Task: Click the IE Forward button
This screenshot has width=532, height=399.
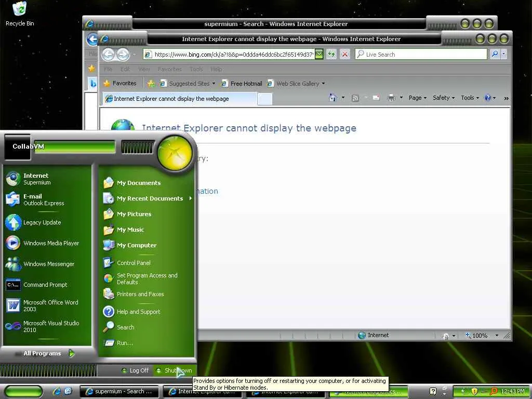Action: click(123, 54)
